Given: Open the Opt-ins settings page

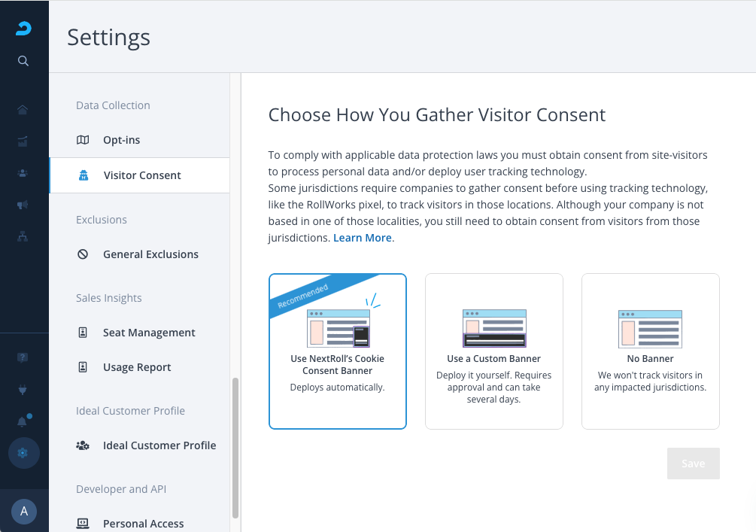Looking at the screenshot, I should [x=121, y=140].
